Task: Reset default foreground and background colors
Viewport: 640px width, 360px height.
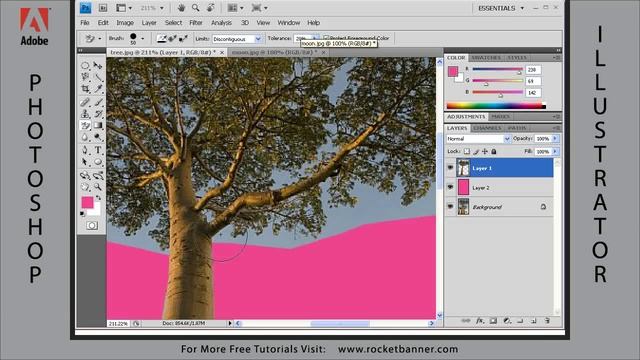Action: (x=83, y=213)
